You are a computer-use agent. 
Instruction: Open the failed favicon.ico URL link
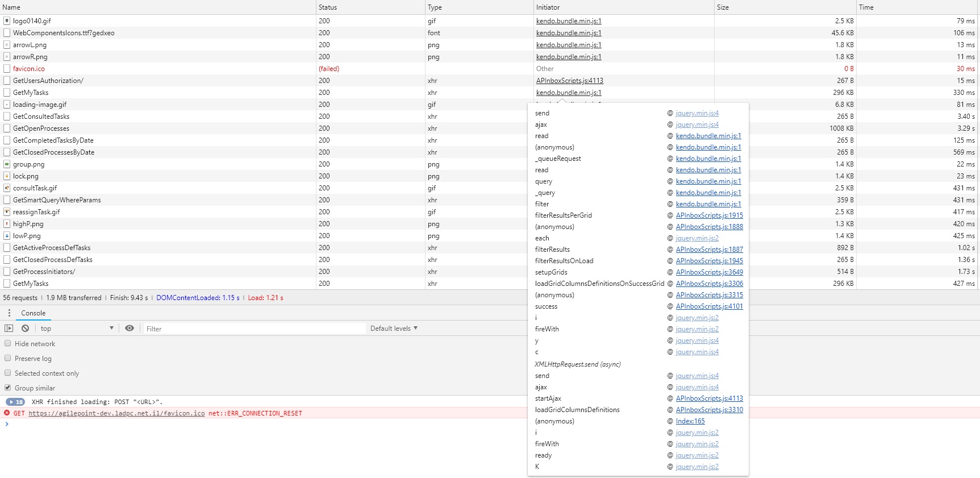click(x=116, y=413)
